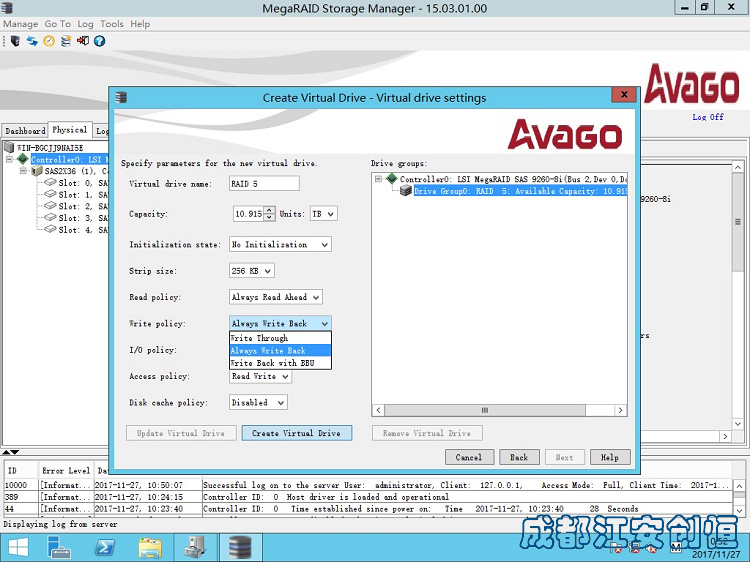Click the Slot: 3 drive icon
The image size is (750, 562).
pyautogui.click(x=50, y=218)
